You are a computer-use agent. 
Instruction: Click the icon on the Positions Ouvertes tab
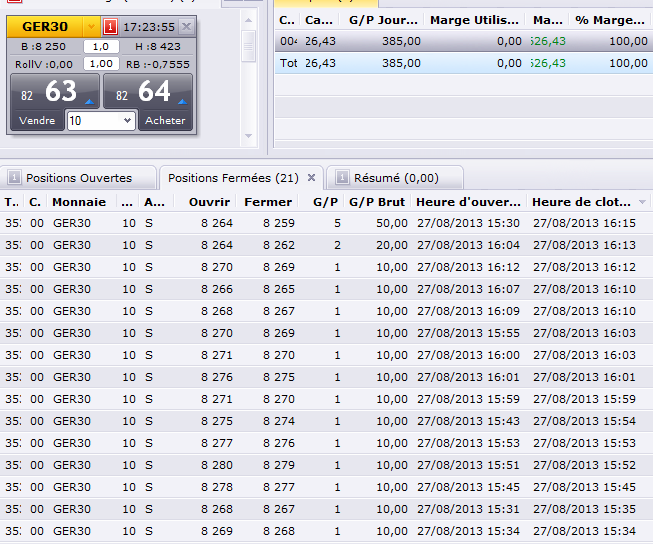coord(14,178)
